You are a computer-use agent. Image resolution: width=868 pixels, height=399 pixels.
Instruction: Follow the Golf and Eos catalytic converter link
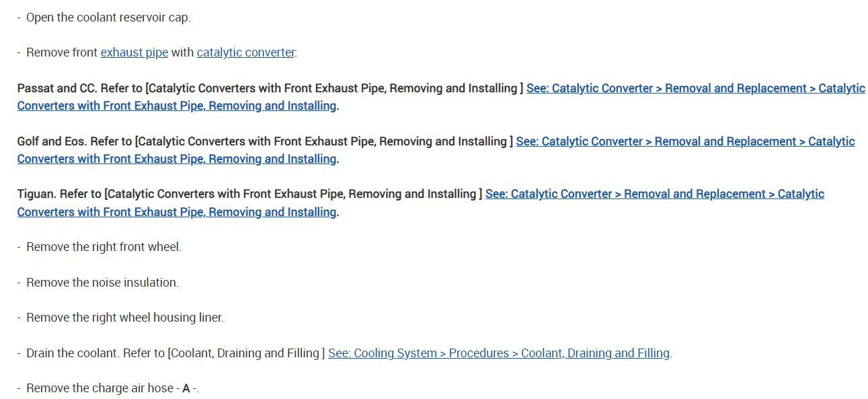point(684,141)
